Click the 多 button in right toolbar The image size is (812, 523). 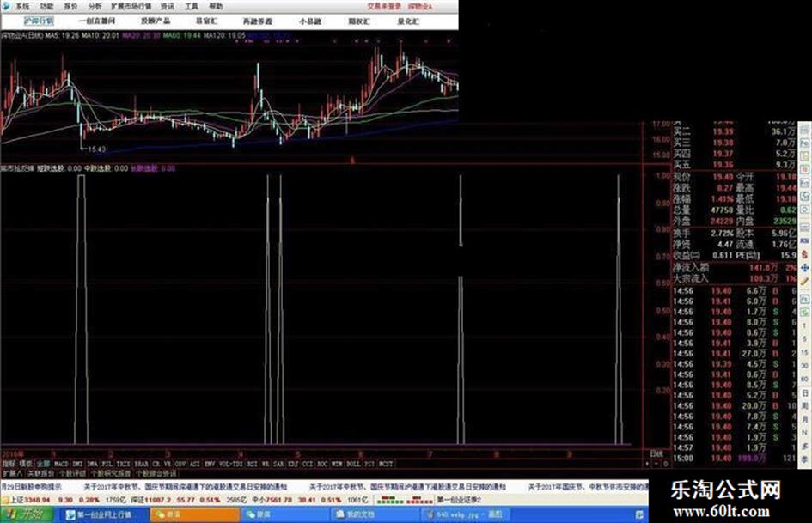(805, 446)
